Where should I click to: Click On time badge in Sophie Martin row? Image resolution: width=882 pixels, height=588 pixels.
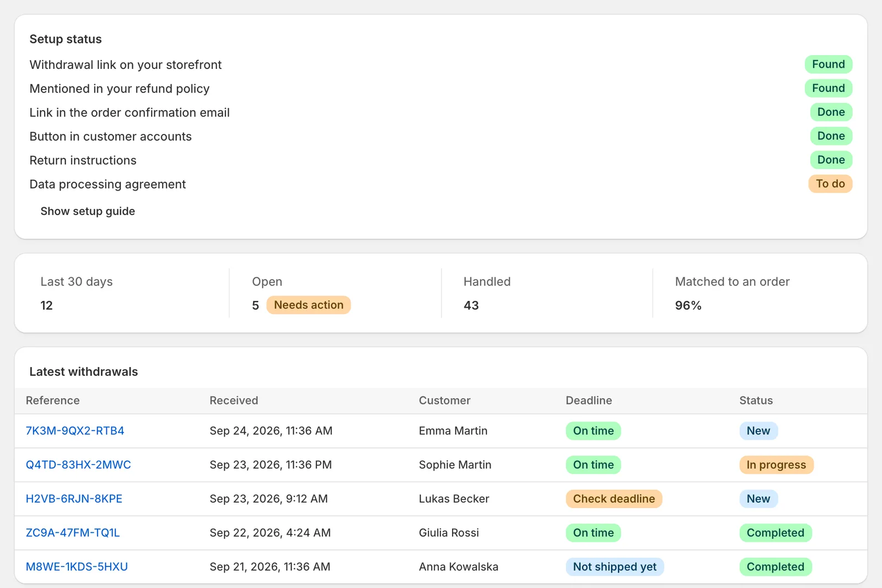click(x=594, y=465)
